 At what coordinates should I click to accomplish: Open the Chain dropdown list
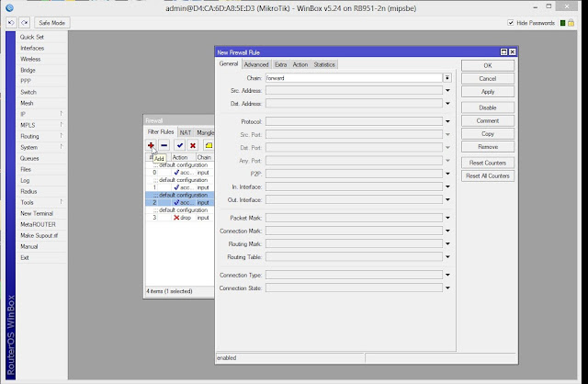(x=447, y=77)
